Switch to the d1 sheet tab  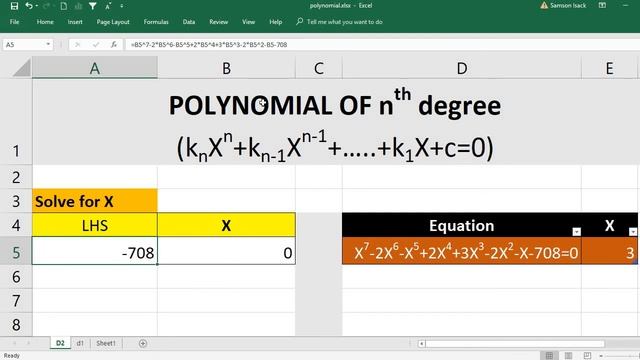(80, 343)
